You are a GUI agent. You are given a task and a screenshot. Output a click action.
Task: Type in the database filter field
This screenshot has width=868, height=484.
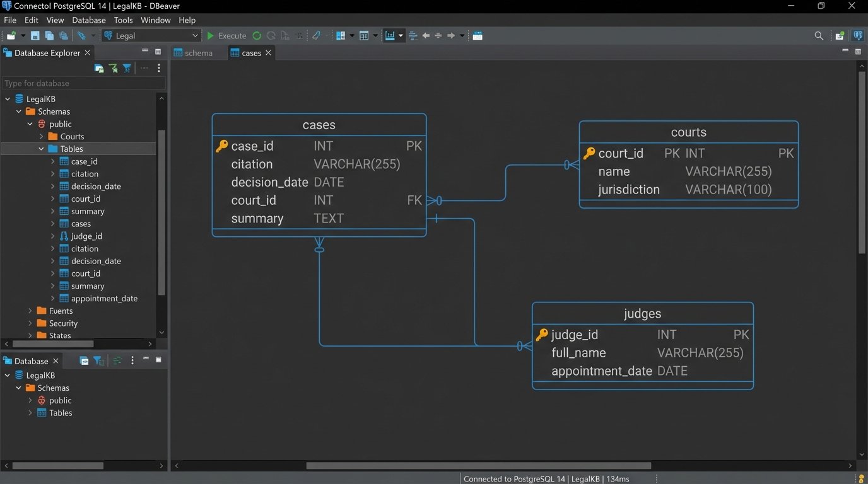coord(82,83)
